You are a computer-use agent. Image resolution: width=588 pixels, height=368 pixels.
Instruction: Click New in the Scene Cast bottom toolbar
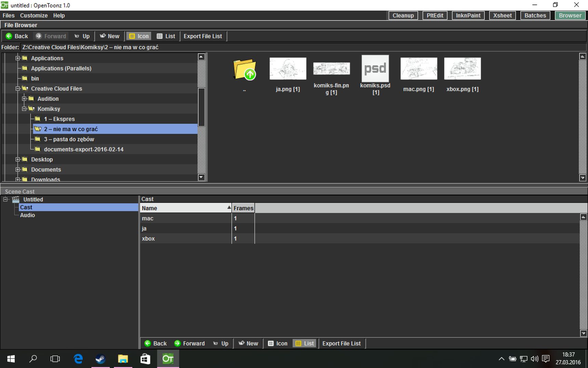[x=248, y=343]
